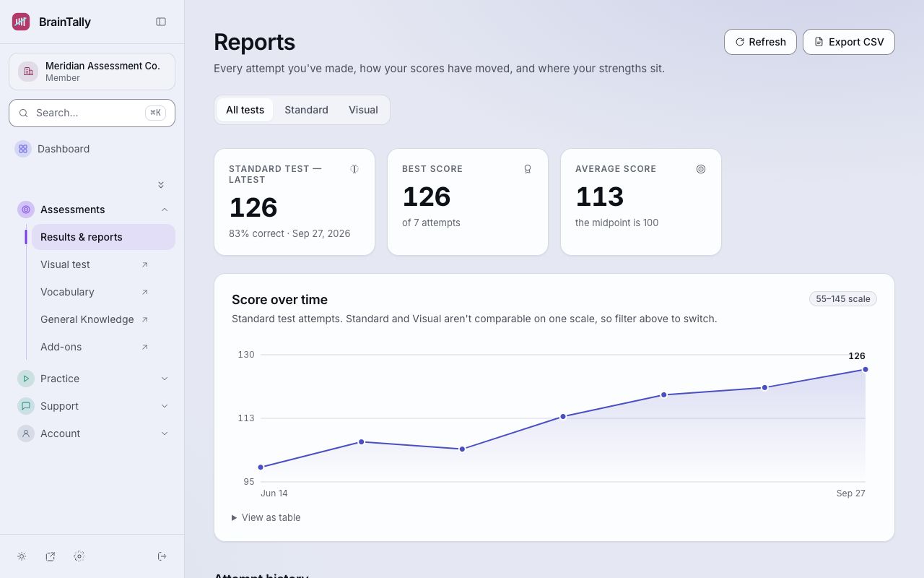Collapse the Assessments section chevron

coord(165,210)
